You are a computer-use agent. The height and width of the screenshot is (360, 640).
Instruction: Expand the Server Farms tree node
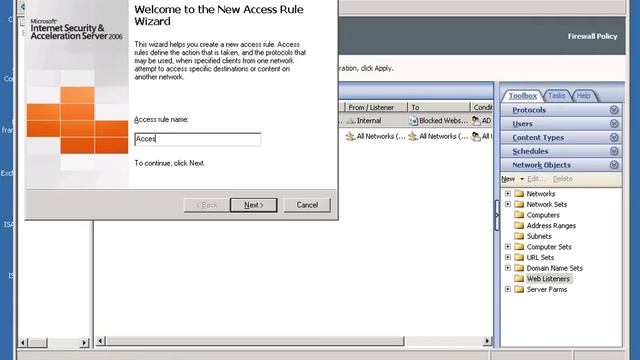pyautogui.click(x=508, y=289)
